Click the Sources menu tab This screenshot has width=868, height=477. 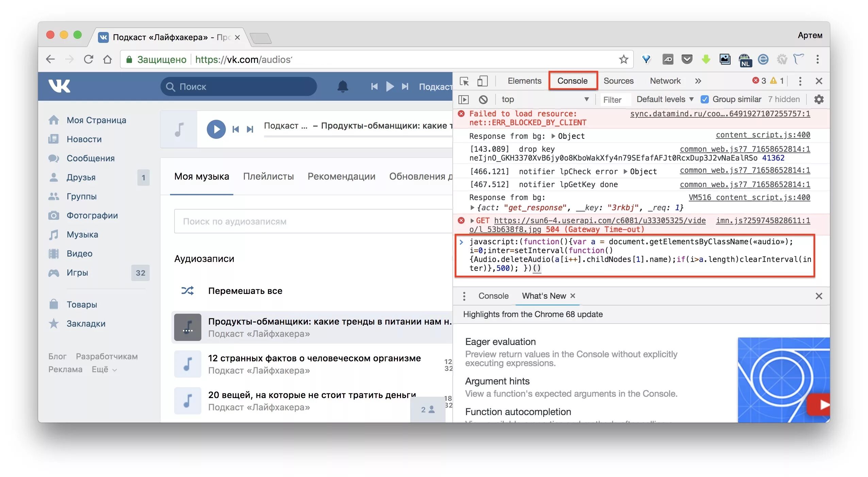pyautogui.click(x=619, y=81)
